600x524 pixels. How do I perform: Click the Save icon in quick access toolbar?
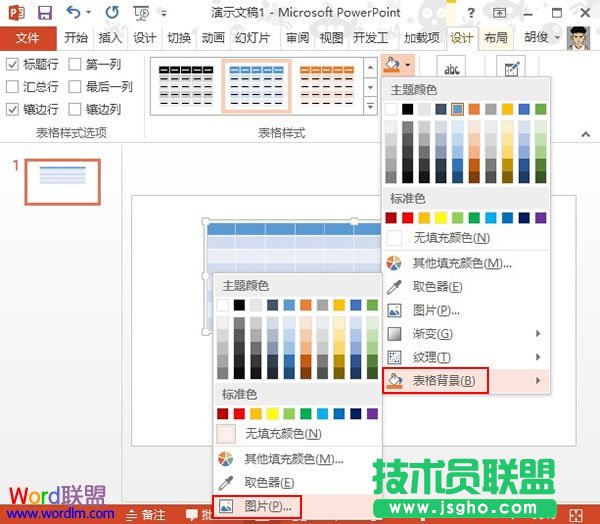point(45,13)
